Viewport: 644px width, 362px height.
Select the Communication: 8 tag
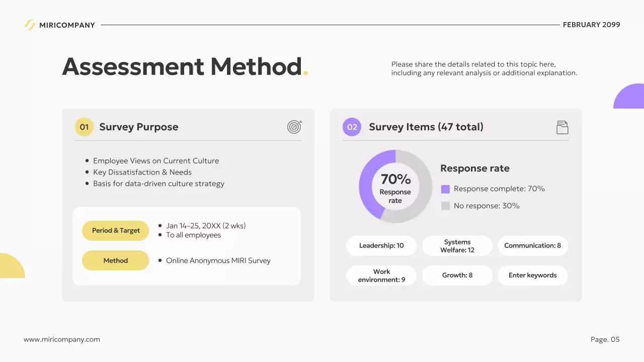point(532,246)
